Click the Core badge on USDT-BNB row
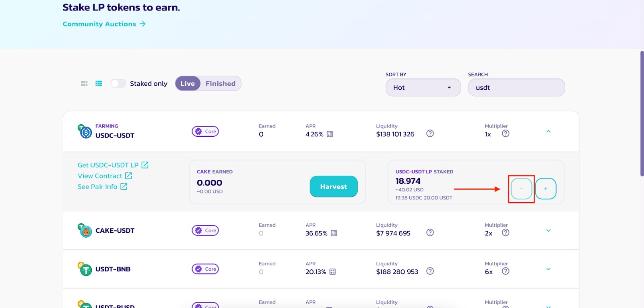 click(205, 269)
